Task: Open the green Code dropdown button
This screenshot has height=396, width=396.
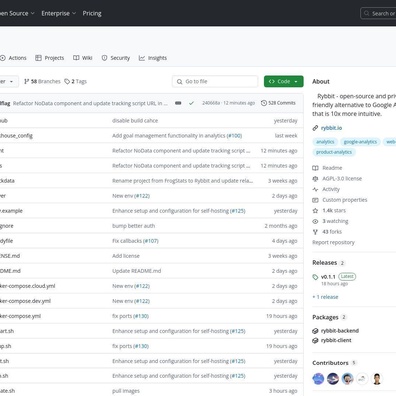Action: tap(284, 81)
